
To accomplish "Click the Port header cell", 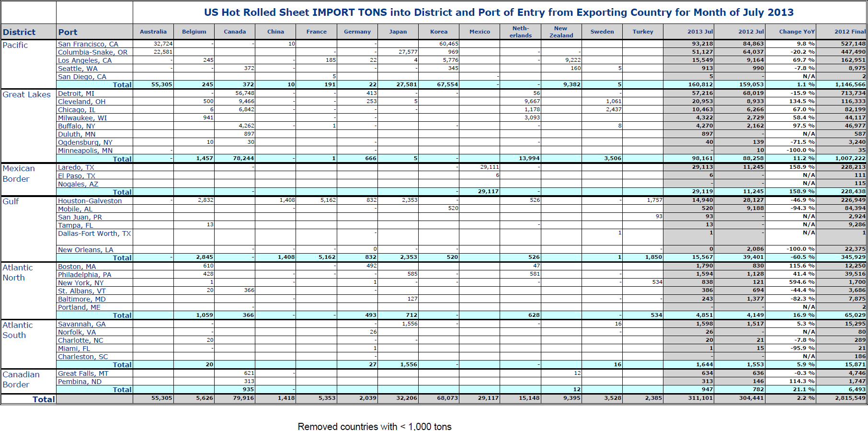I will (68, 32).
